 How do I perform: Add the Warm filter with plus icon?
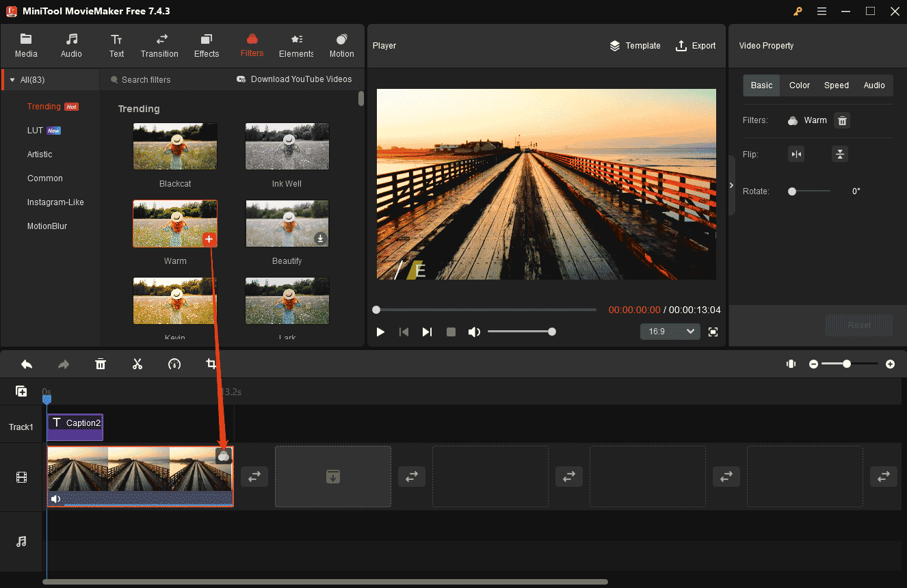pos(209,239)
